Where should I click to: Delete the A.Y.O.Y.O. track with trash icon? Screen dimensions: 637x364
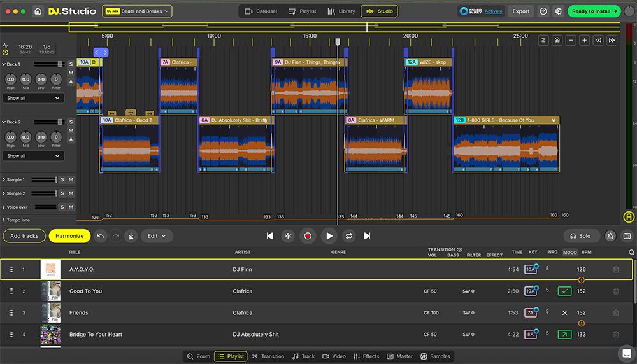[x=616, y=269]
